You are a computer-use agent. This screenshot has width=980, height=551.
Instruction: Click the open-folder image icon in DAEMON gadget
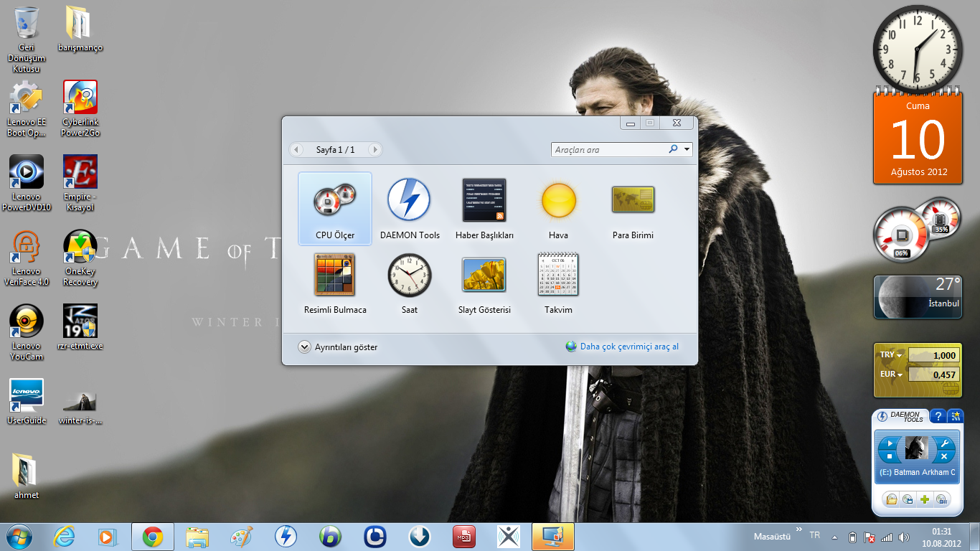tap(892, 499)
